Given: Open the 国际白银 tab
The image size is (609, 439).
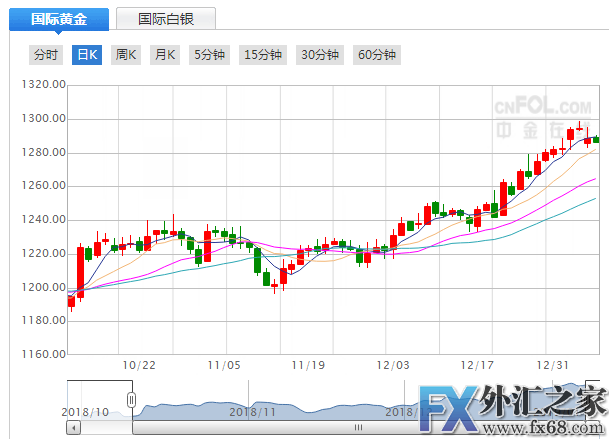Looking at the screenshot, I should 165,18.
